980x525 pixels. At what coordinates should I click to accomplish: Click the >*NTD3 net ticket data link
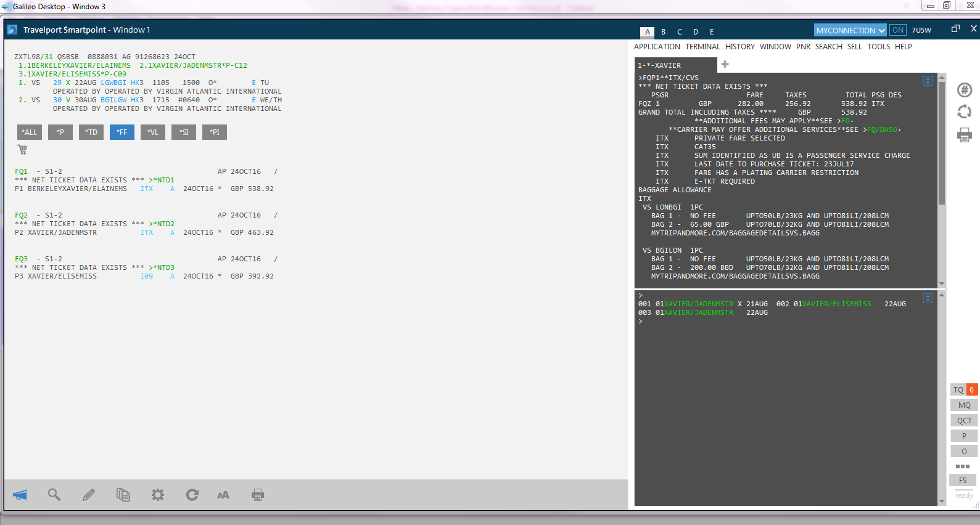click(162, 267)
